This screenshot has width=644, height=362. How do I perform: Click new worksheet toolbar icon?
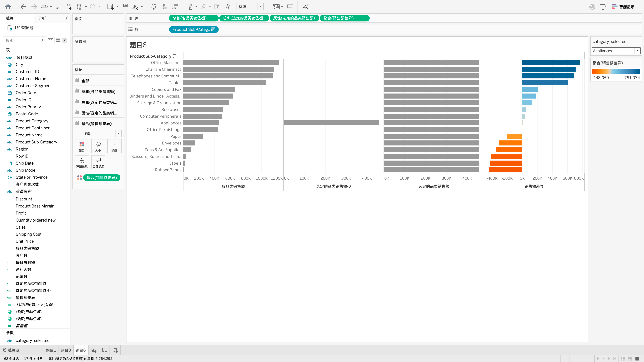click(x=111, y=7)
